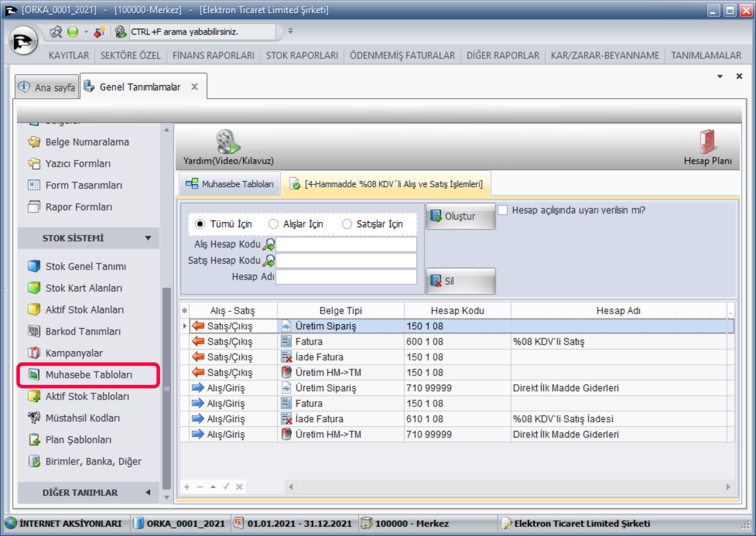The image size is (756, 536).
Task: Switch to the Ana sayfa tab
Action: (47, 87)
